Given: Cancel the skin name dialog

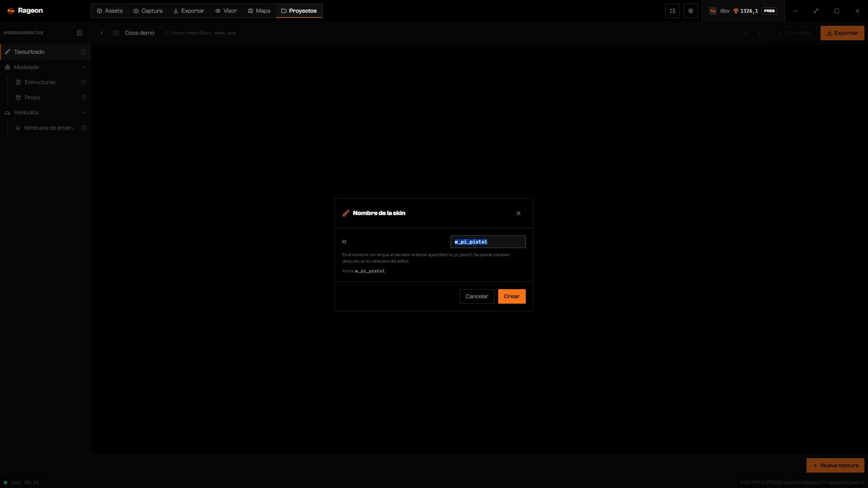Looking at the screenshot, I should click(x=477, y=296).
